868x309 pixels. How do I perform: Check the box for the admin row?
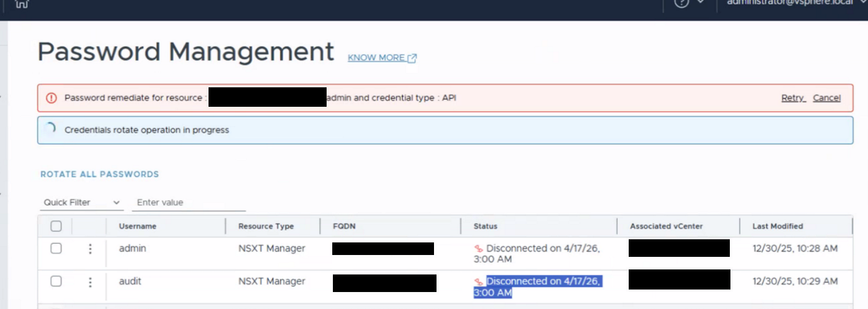pyautogui.click(x=56, y=249)
